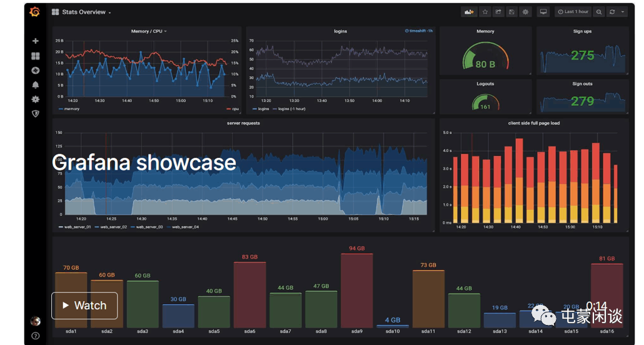Save dashboard with floppy disk icon
This screenshot has height=345, width=644.
pyautogui.click(x=511, y=12)
